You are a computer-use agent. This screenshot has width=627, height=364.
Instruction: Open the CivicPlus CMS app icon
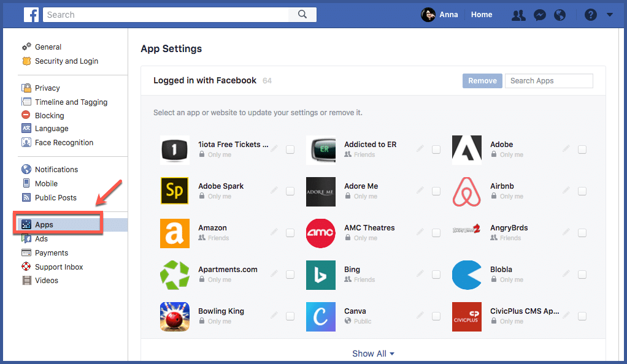(x=467, y=316)
